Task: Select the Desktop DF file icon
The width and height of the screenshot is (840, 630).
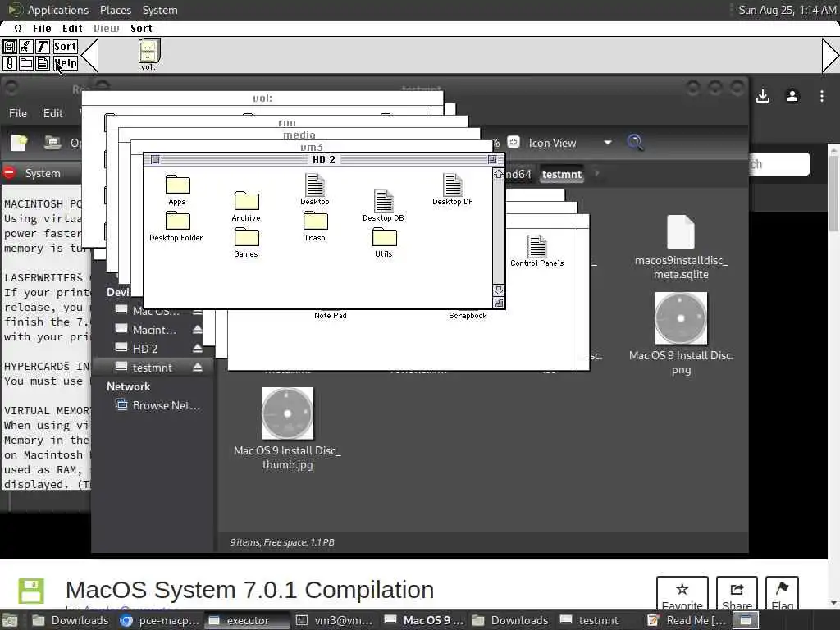Action: [x=453, y=185]
